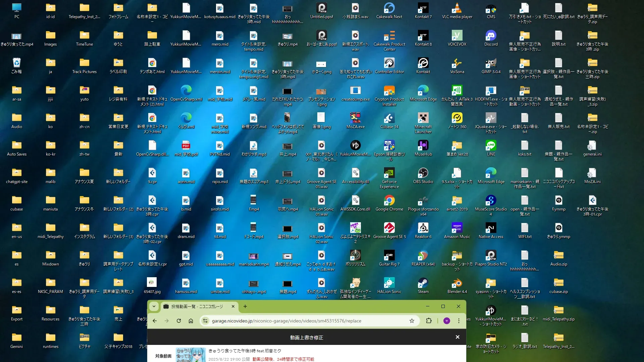The image size is (644, 362).
Task: Open the OBS Studio shortcut
Action: [423, 173]
